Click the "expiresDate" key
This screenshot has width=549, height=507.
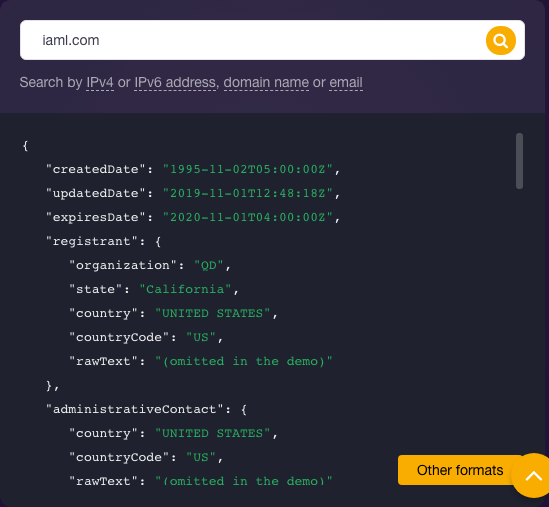point(96,217)
